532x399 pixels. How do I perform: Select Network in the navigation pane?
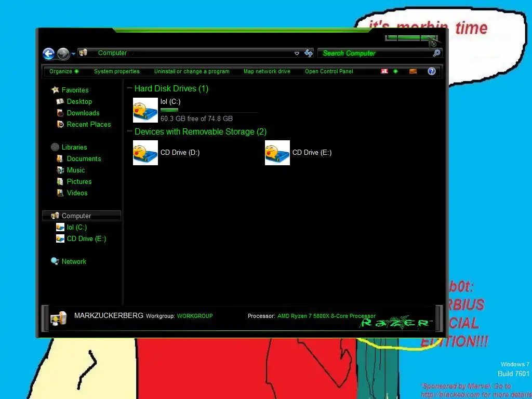(74, 262)
